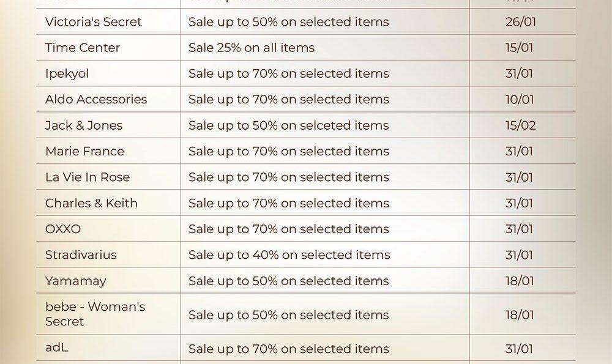The height and width of the screenshot is (364, 612).
Task: Click the La Vie In Rose name
Action: pos(88,177)
